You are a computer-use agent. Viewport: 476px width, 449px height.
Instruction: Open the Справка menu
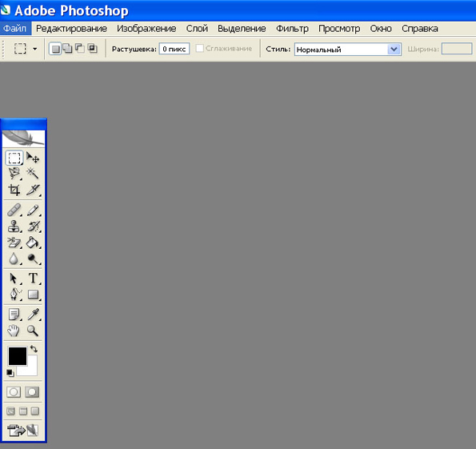pos(419,29)
